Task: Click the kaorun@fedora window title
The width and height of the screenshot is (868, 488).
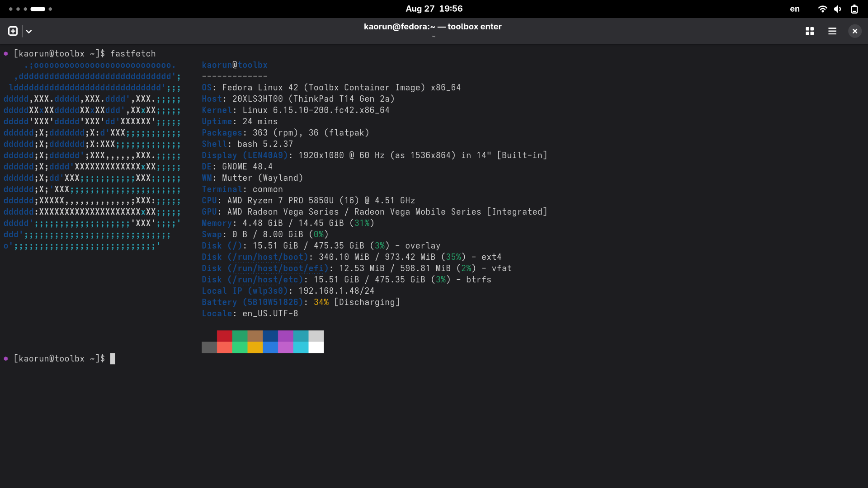Action: tap(433, 27)
